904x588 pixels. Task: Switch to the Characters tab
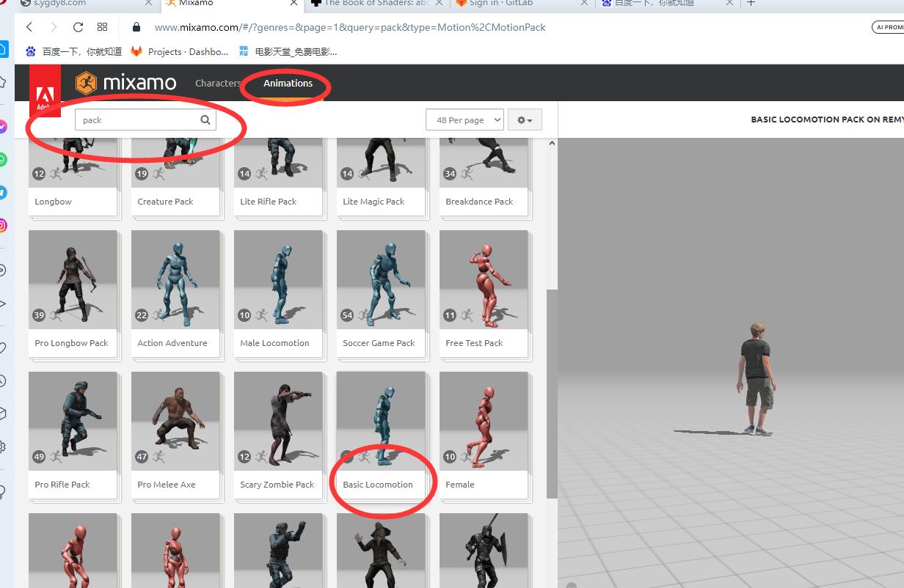pos(218,84)
